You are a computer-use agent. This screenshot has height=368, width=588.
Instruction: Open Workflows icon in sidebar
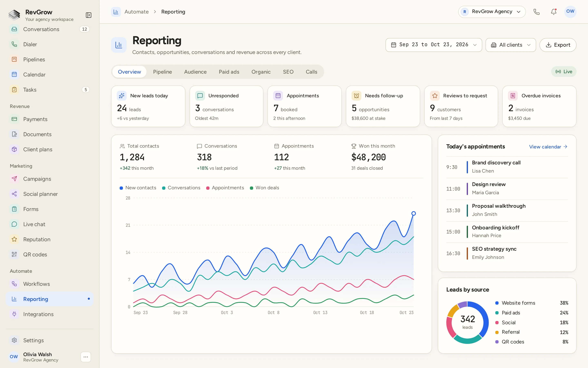pos(14,284)
